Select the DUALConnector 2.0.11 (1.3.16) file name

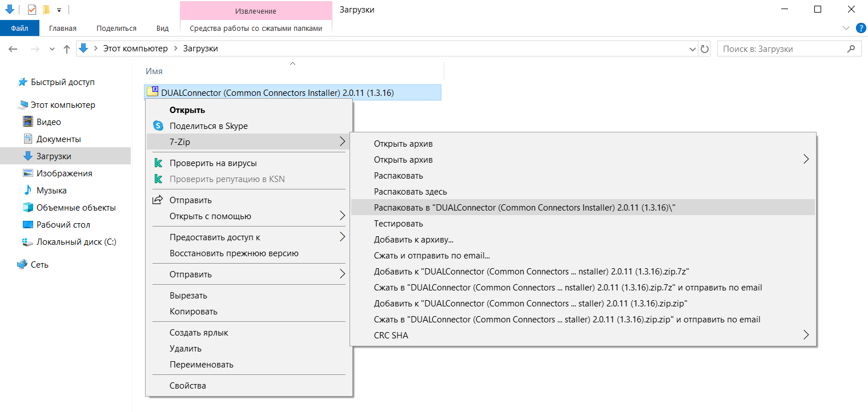(278, 92)
